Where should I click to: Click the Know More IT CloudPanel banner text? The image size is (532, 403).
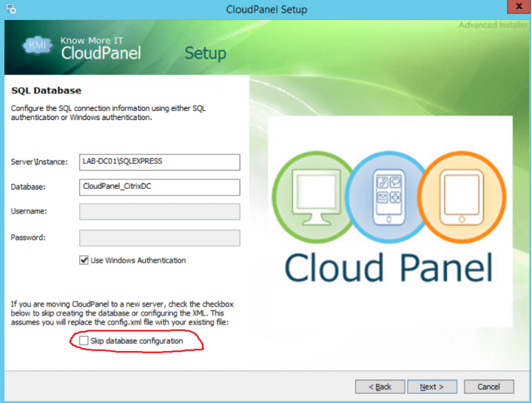(101, 49)
